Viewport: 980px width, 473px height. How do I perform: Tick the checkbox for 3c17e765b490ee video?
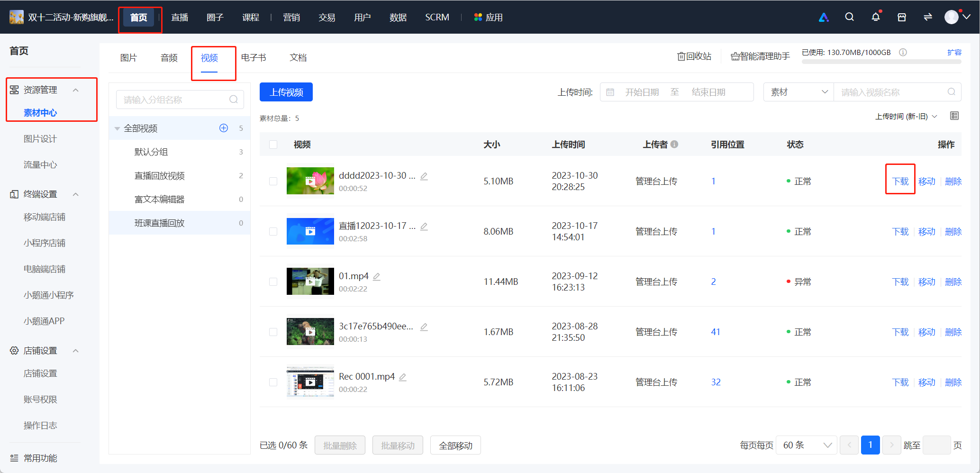pyautogui.click(x=273, y=332)
